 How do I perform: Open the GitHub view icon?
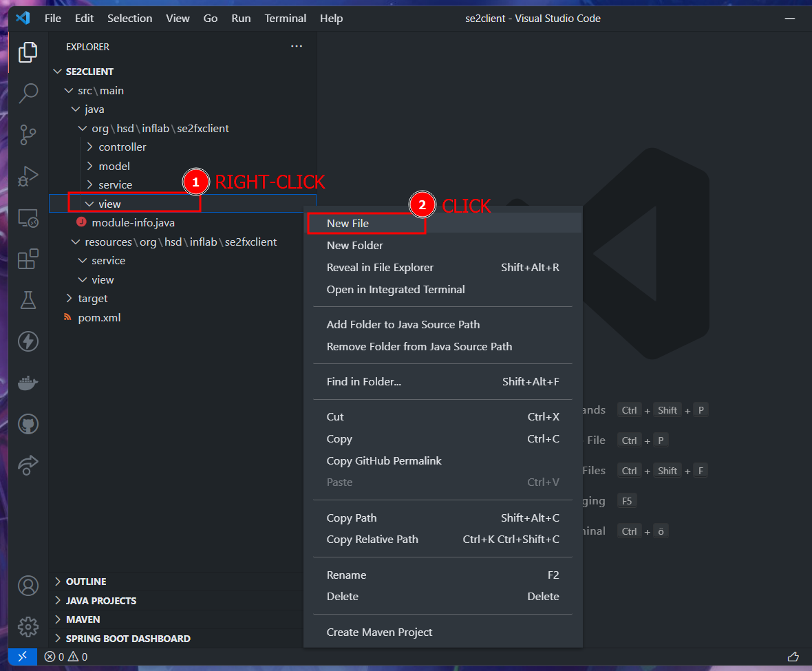click(28, 424)
